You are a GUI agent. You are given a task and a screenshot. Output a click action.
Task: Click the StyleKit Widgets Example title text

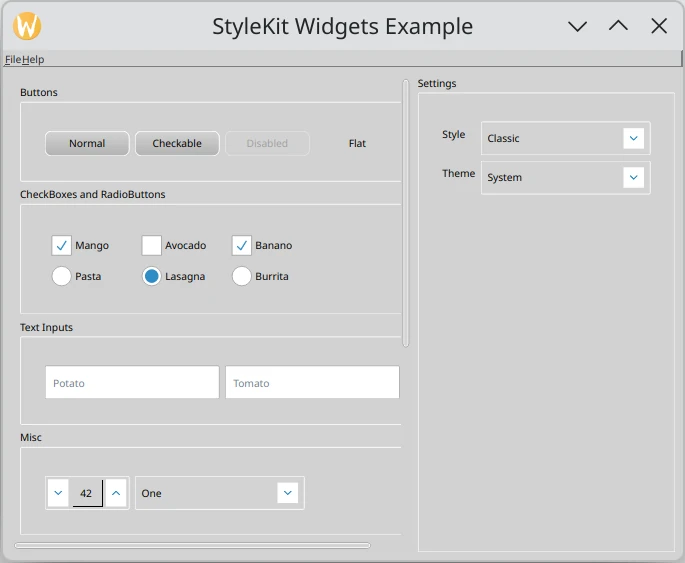(x=342, y=26)
